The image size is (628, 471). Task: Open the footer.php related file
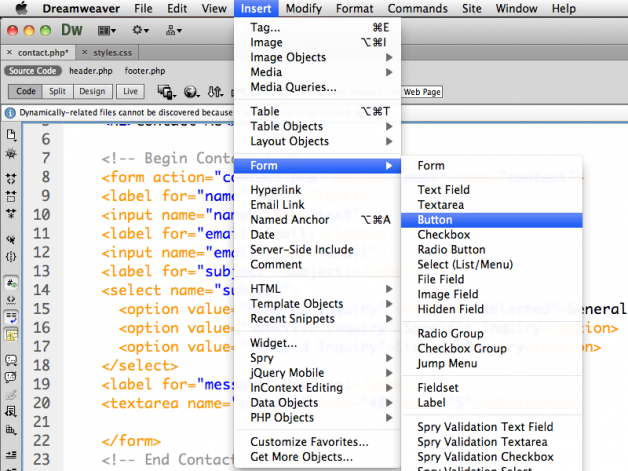[x=145, y=71]
